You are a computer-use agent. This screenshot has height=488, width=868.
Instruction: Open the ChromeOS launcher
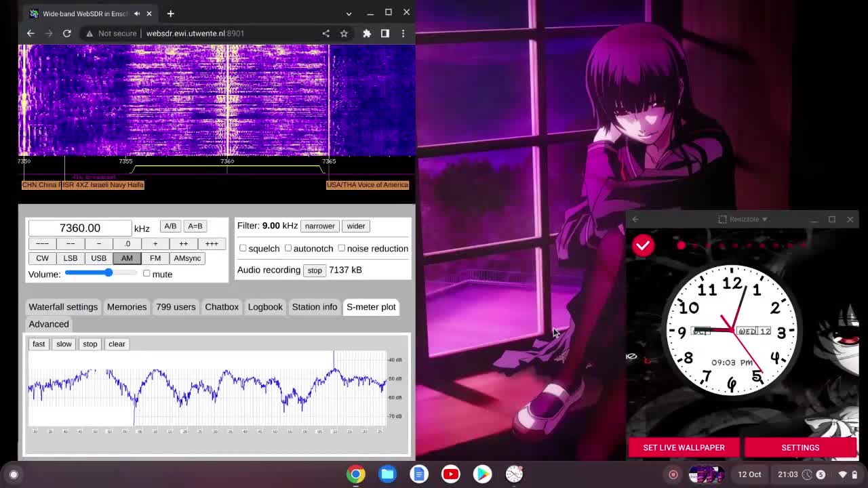(x=14, y=474)
